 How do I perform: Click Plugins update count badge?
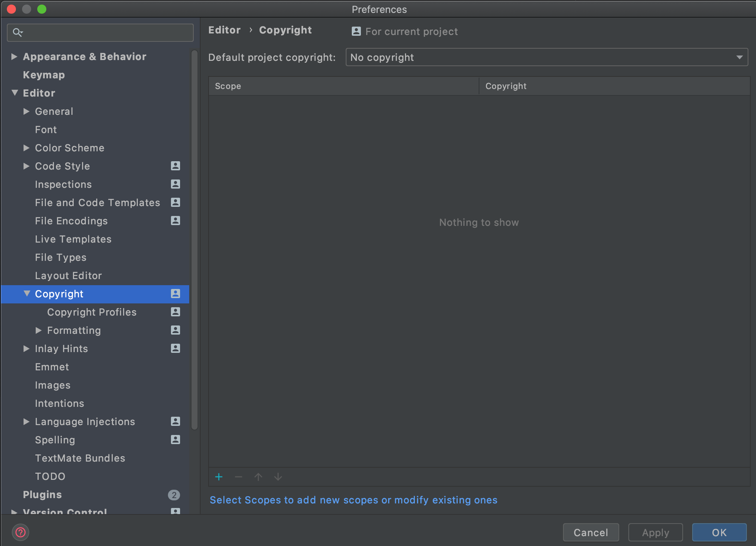pyautogui.click(x=174, y=495)
